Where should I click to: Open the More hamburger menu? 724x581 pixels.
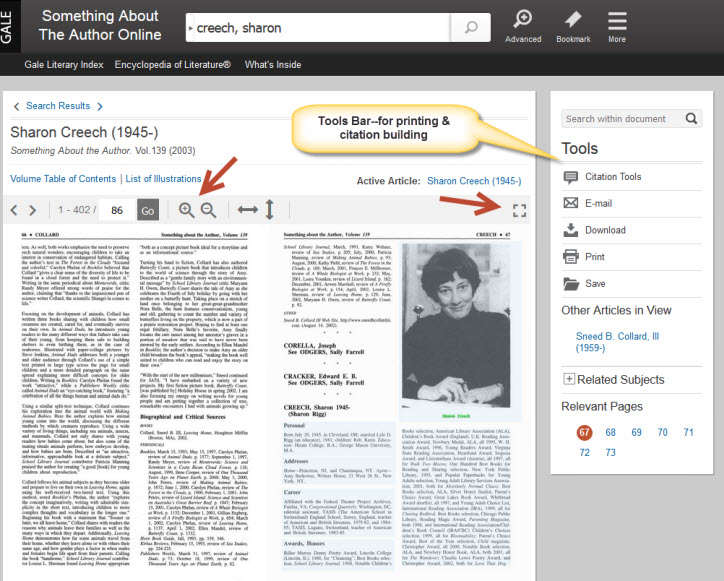click(617, 21)
